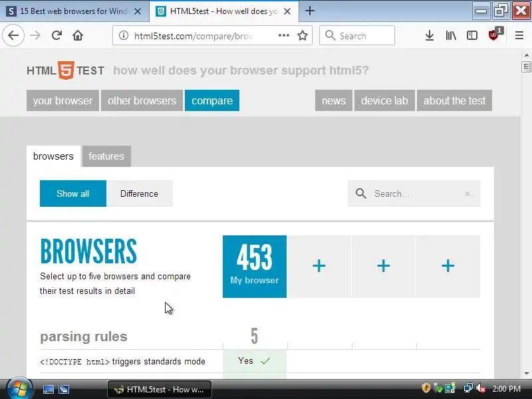
Task: Click the Switch between windows icon
Action: pyautogui.click(x=63, y=389)
